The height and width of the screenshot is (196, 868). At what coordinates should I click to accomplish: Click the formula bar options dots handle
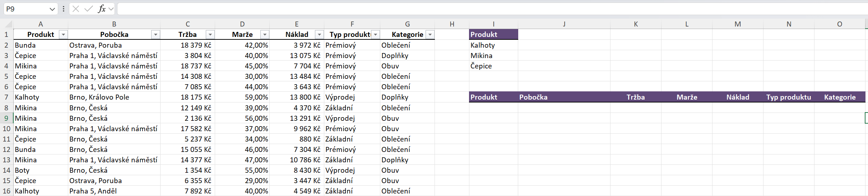tap(64, 9)
